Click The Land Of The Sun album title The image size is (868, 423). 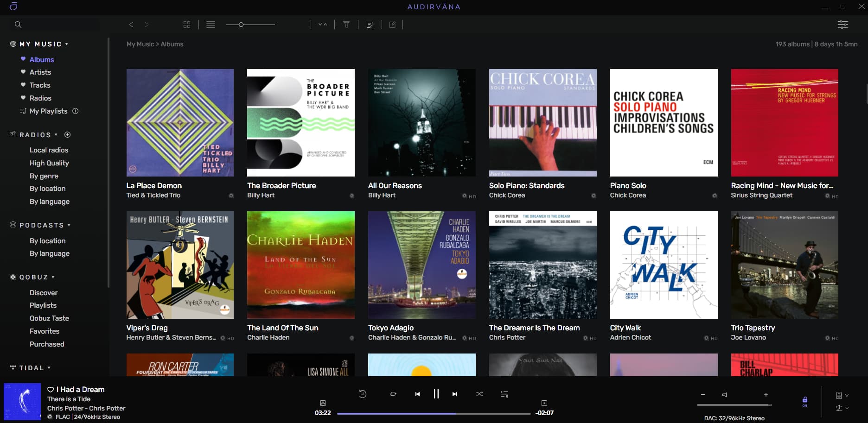[x=283, y=328]
